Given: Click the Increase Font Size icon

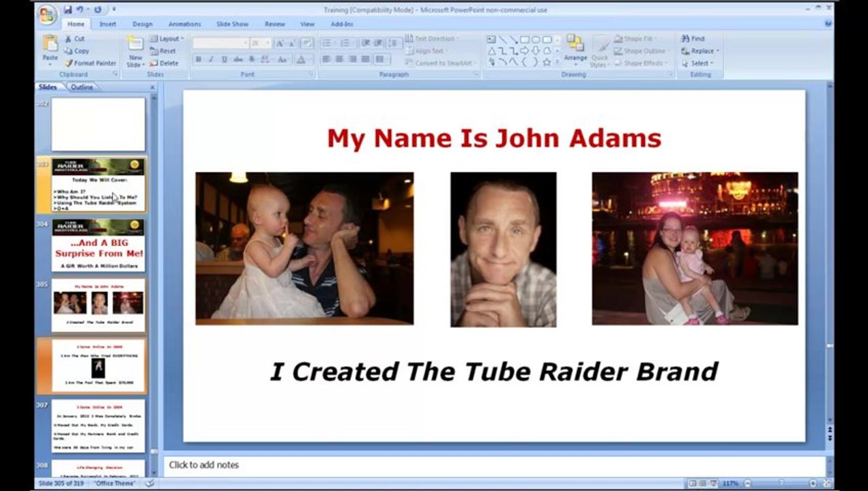Looking at the screenshot, I should tap(280, 43).
